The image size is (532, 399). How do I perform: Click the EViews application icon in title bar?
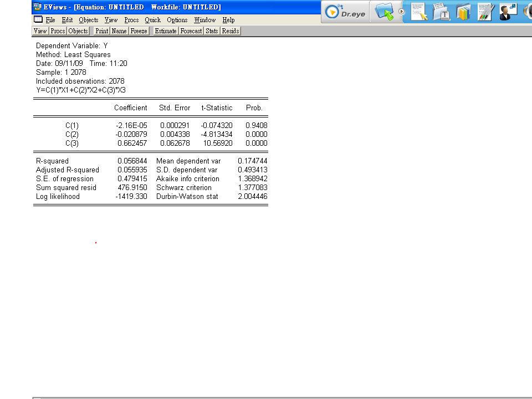37,7
